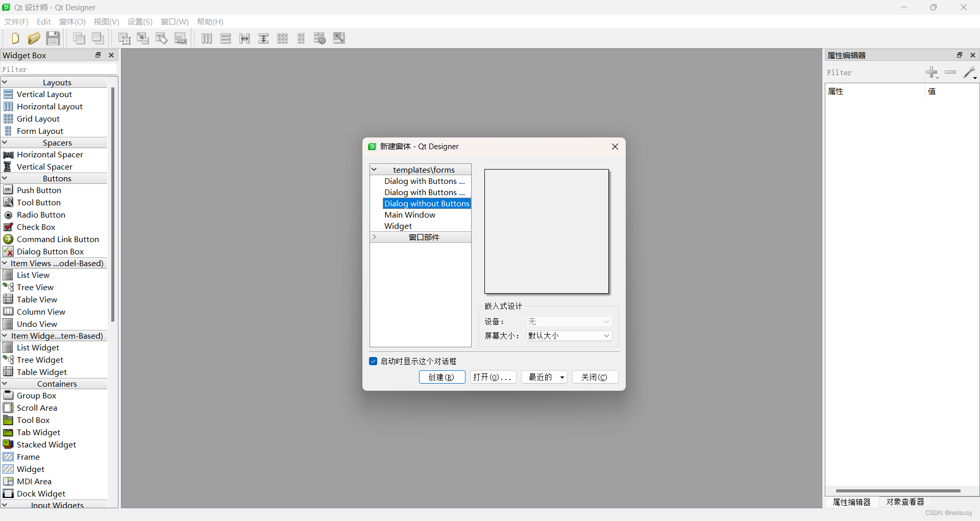Select the New Form toolbar icon
This screenshot has height=521, width=980.
[15, 38]
